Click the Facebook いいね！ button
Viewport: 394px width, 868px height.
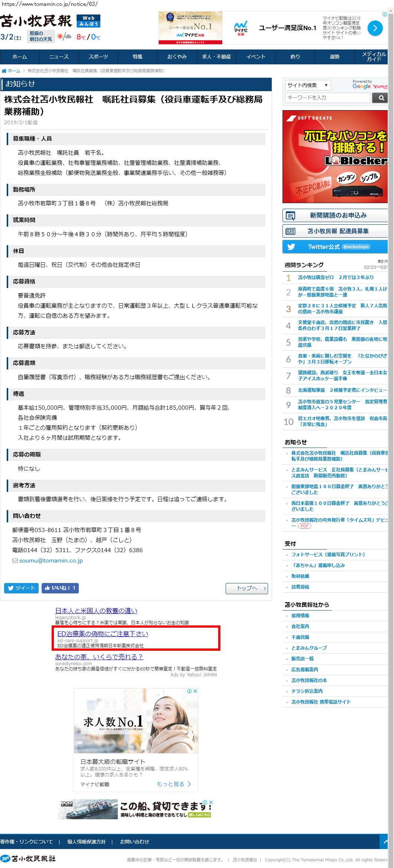[60, 588]
